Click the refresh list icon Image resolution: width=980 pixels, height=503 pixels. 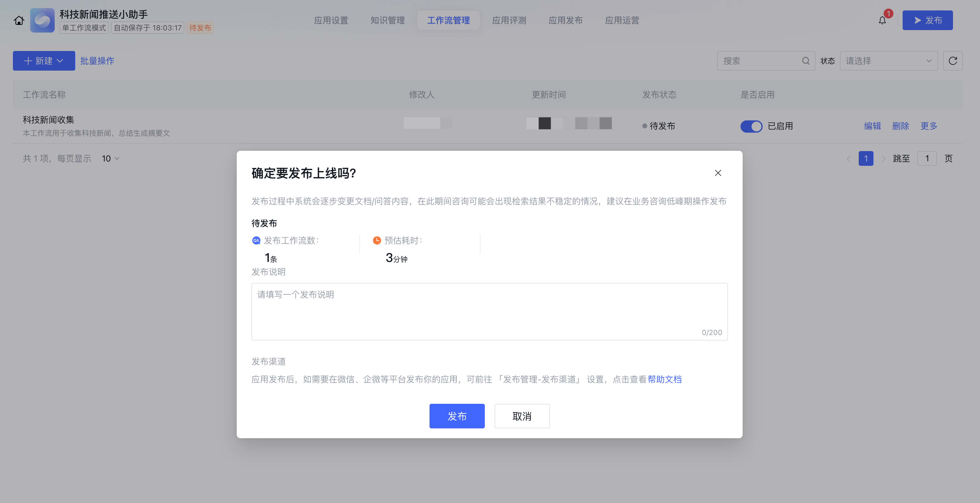coord(953,61)
